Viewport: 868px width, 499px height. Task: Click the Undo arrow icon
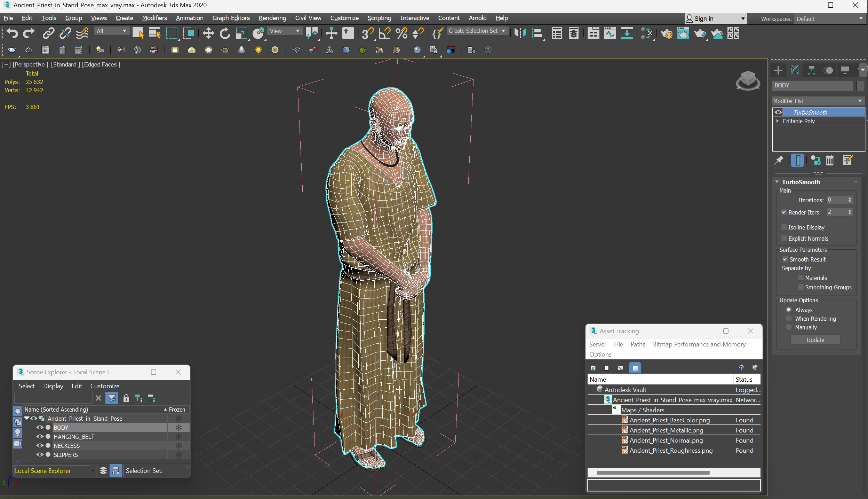12,33
